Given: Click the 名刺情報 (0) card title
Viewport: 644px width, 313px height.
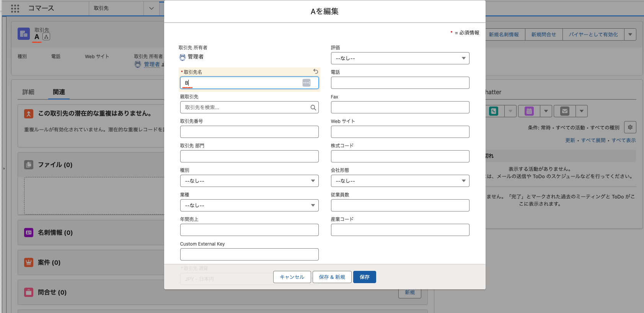Looking at the screenshot, I should tap(55, 233).
